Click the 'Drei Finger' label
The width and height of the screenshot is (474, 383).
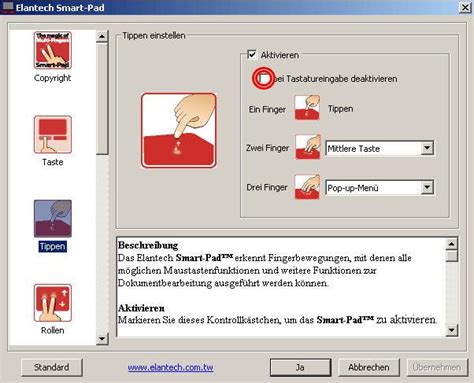(x=267, y=187)
